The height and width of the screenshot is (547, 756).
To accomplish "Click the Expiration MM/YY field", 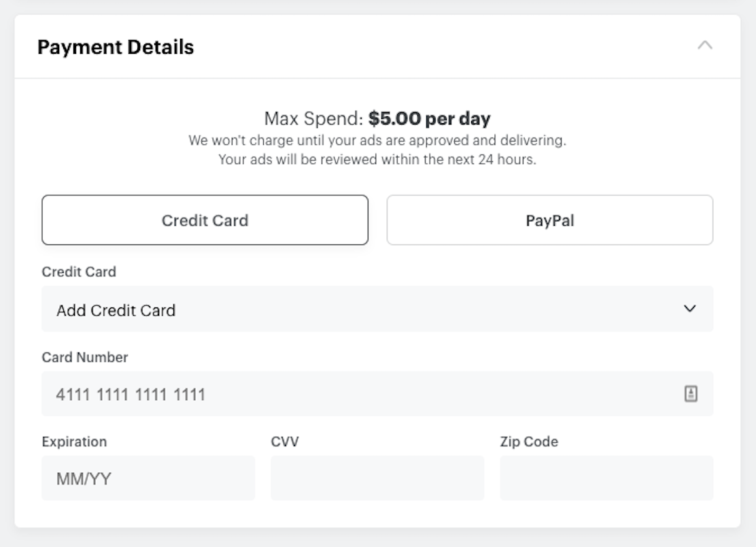I will [148, 478].
